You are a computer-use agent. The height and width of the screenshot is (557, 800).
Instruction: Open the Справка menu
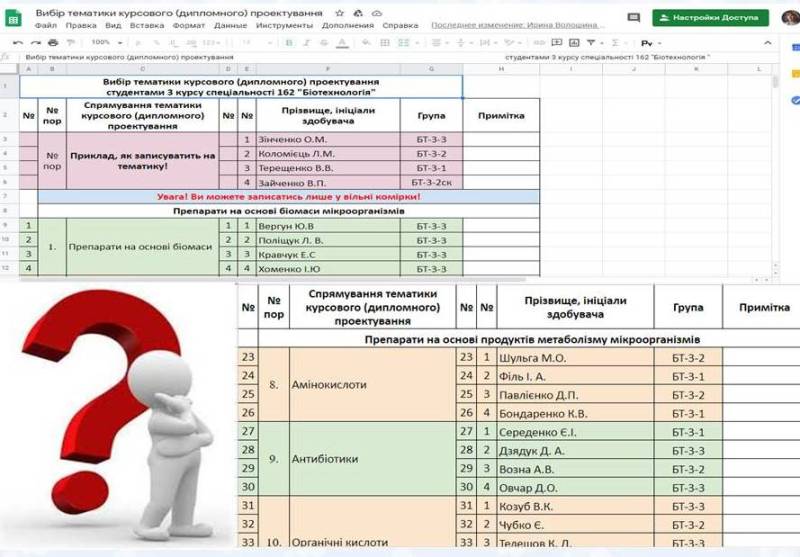point(401,25)
